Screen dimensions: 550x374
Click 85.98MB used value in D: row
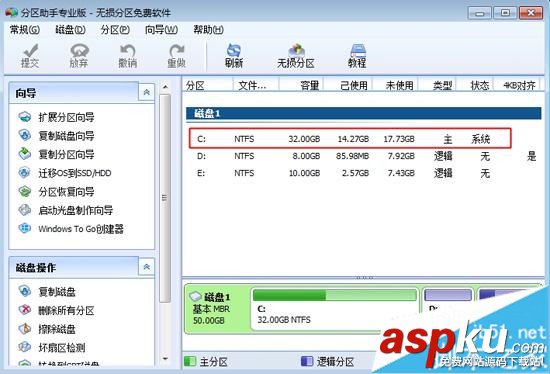(353, 156)
